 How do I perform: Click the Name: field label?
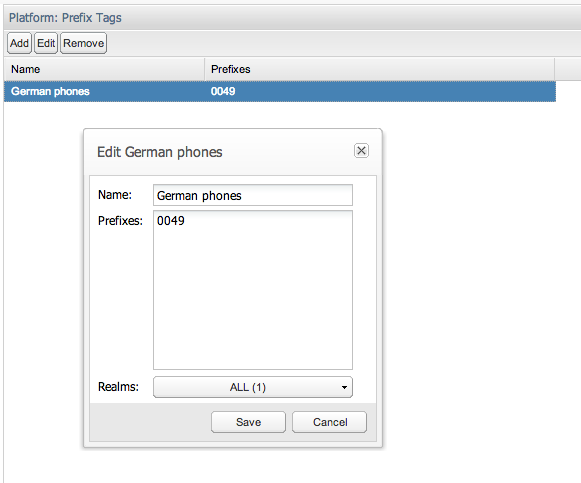click(x=115, y=194)
